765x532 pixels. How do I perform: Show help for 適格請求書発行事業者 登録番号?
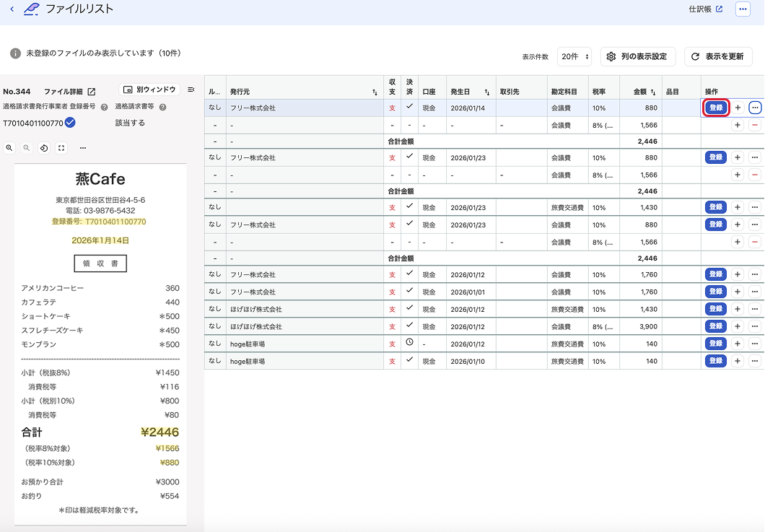point(104,107)
